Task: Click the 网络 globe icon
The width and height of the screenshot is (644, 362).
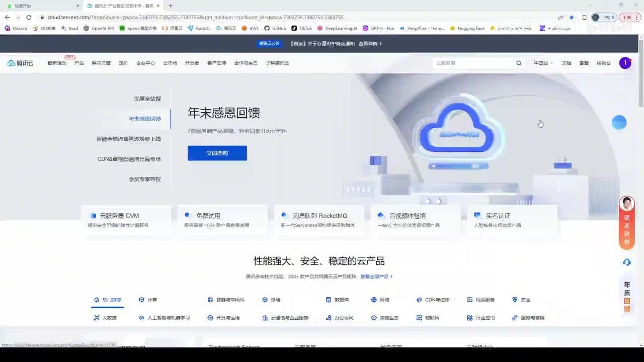Action: [x=374, y=300]
